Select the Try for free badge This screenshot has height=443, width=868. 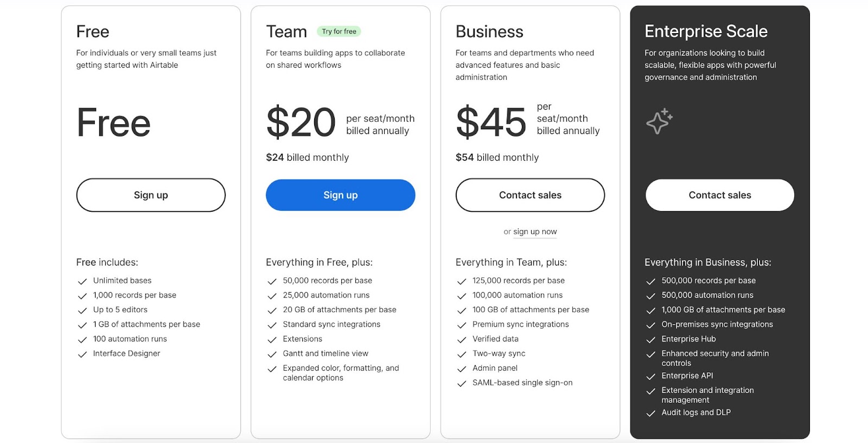tap(339, 31)
